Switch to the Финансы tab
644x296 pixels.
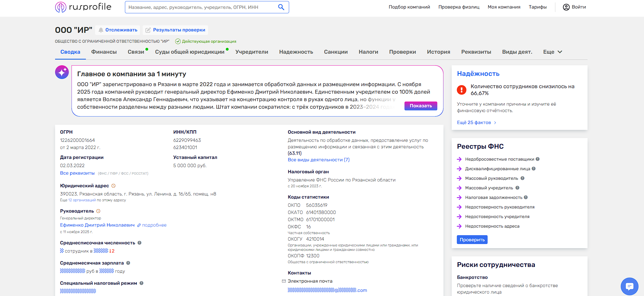tap(104, 52)
